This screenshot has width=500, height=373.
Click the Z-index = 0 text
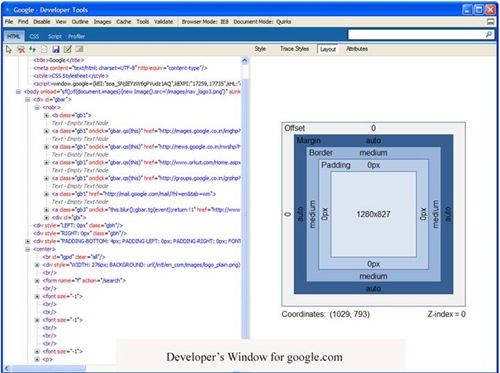[x=447, y=314]
